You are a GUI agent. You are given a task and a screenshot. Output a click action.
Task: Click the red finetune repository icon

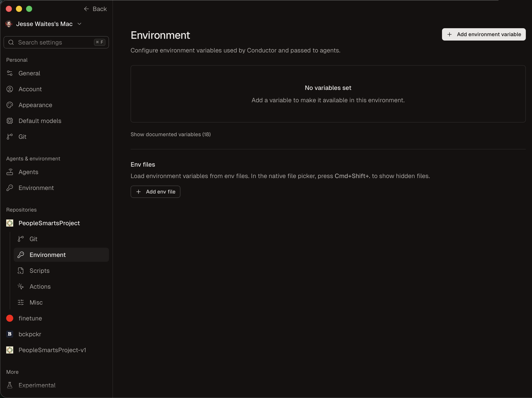click(10, 318)
